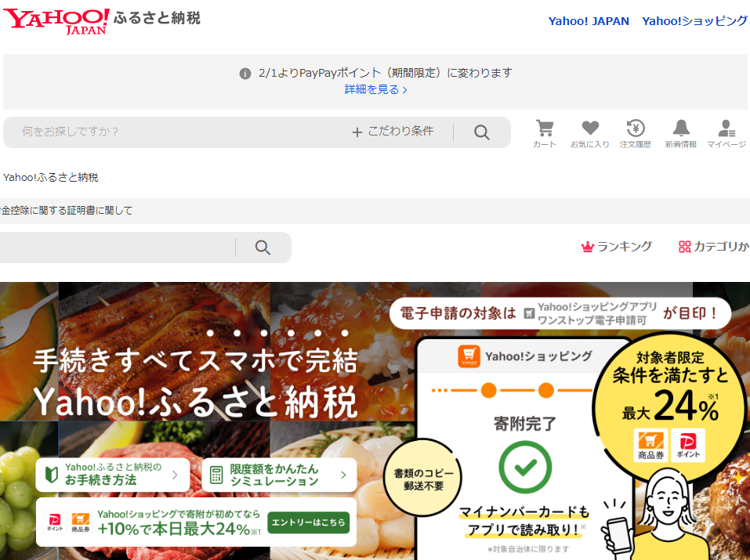Open notice about 控除に関する証明書
Screen dimensions: 750x560
(67, 211)
